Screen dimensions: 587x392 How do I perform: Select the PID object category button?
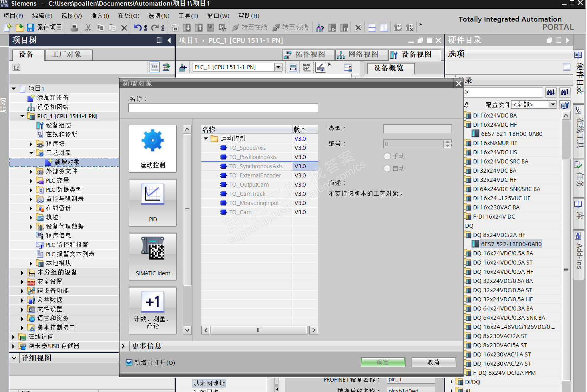153,203
